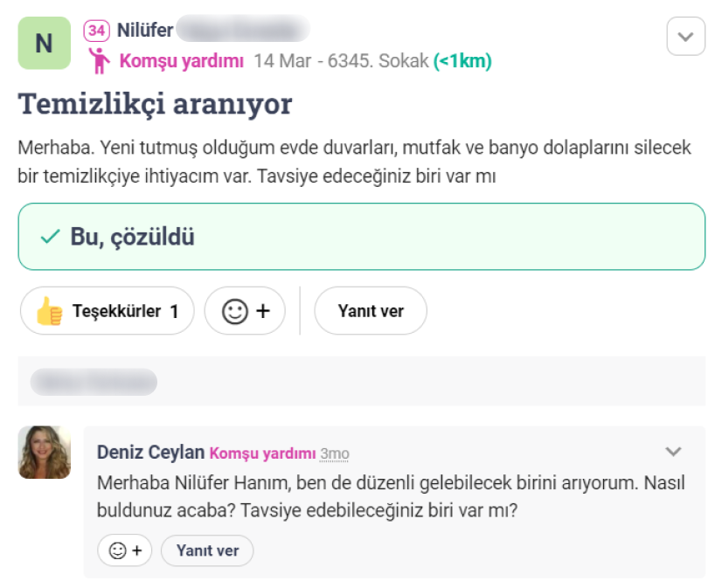Click the Deniz Ceylan name link

150,453
